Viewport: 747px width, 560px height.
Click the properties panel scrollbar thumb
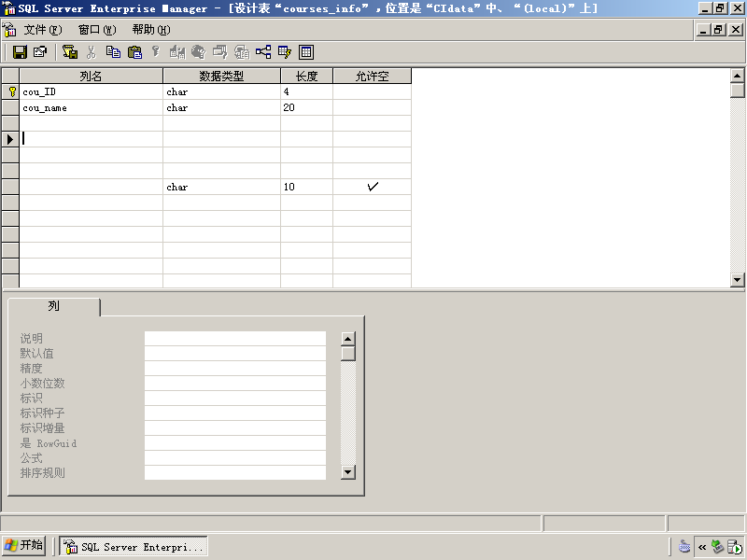coord(348,354)
